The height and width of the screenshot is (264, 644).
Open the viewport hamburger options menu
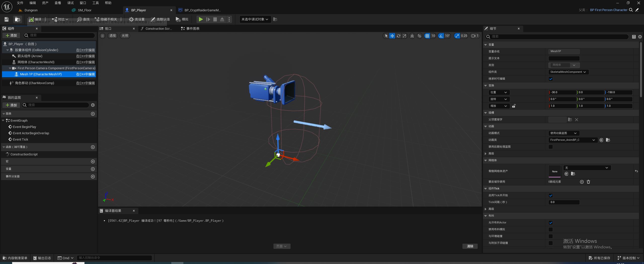pyautogui.click(x=102, y=36)
